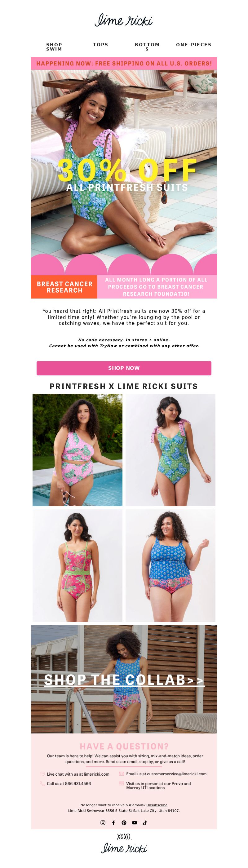The image size is (248, 868).
Task: Click the envelope icon beside Email us
Action: coord(122,774)
